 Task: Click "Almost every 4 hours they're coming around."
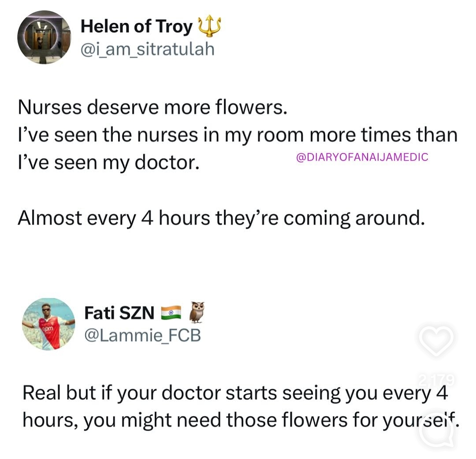(x=221, y=218)
